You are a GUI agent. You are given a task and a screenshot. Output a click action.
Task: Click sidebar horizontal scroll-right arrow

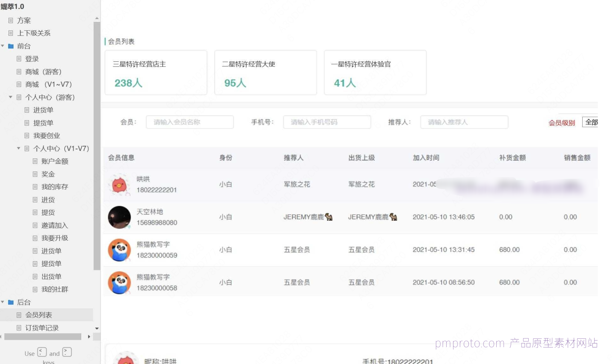point(89,336)
